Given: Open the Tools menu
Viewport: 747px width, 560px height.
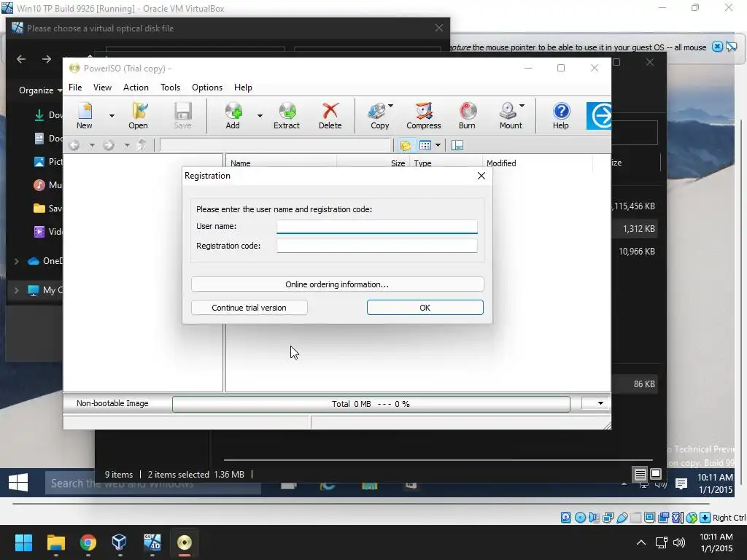Looking at the screenshot, I should 170,87.
